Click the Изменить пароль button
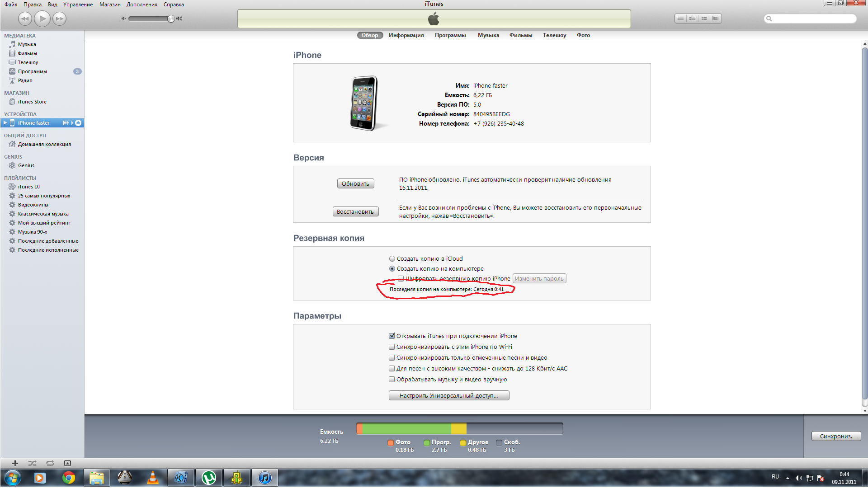The image size is (868, 488). (x=539, y=279)
